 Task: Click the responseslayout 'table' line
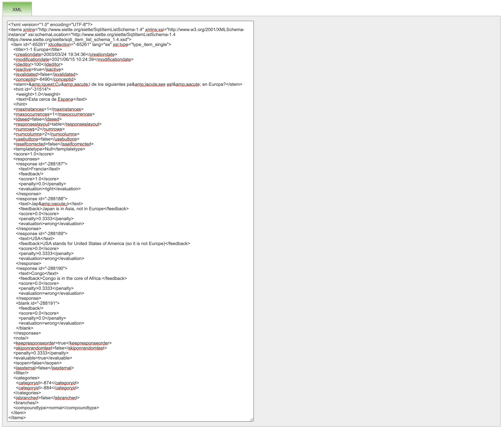click(x=57, y=124)
